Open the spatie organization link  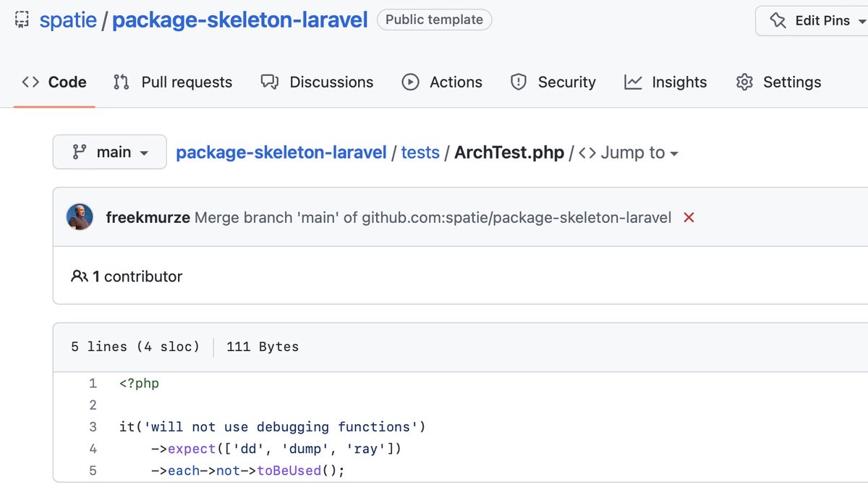pos(68,20)
